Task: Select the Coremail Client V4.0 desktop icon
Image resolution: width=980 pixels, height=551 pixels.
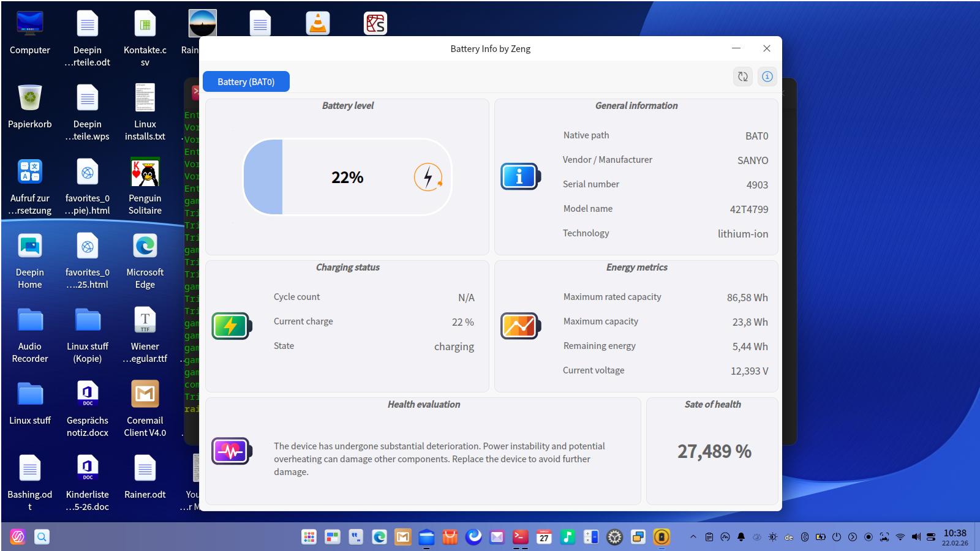Action: pyautogui.click(x=145, y=409)
